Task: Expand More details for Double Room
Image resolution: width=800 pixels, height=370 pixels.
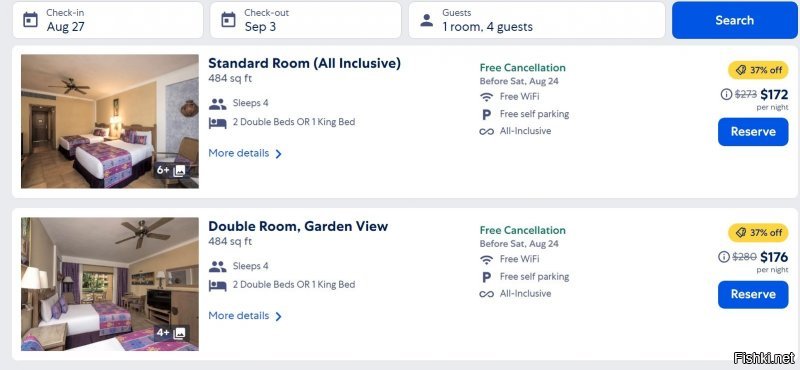Action: (x=245, y=316)
